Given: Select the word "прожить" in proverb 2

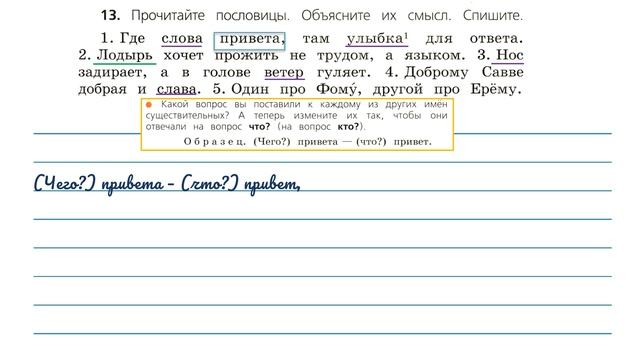Looking at the screenshot, I should click(x=247, y=56).
